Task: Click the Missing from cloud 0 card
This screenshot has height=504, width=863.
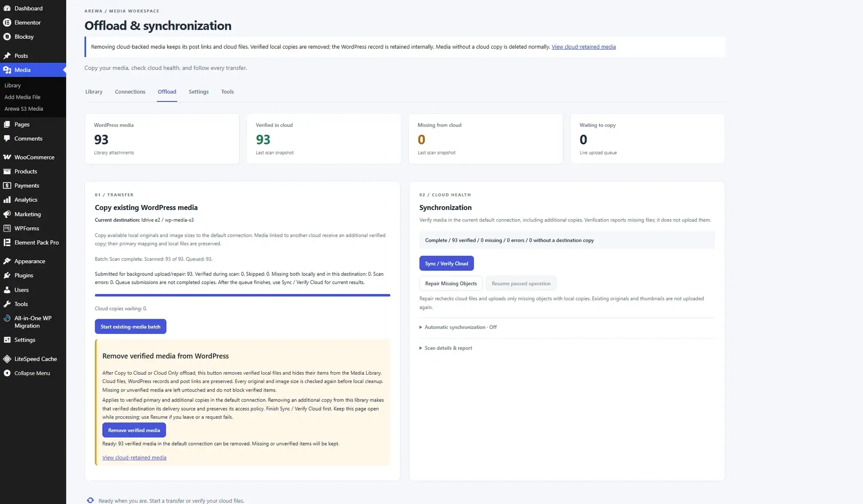Action: (486, 139)
